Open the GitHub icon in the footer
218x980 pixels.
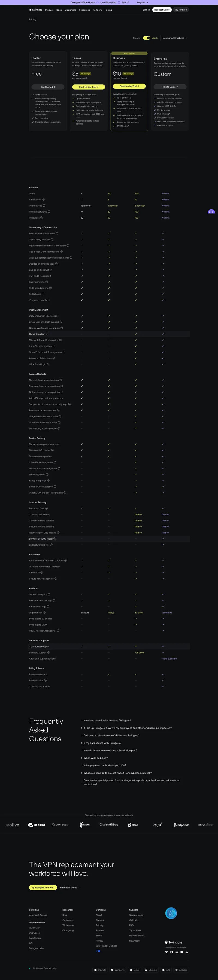point(172,952)
